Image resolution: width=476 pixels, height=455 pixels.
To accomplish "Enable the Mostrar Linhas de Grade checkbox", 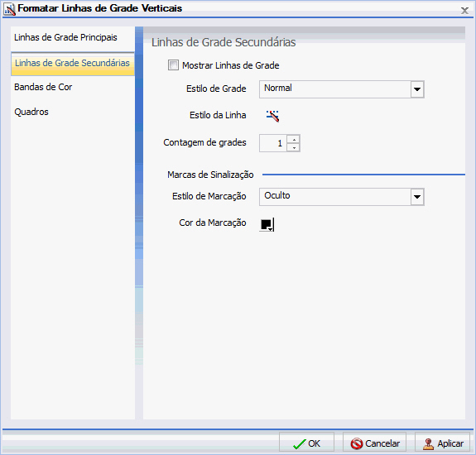I will click(x=173, y=65).
